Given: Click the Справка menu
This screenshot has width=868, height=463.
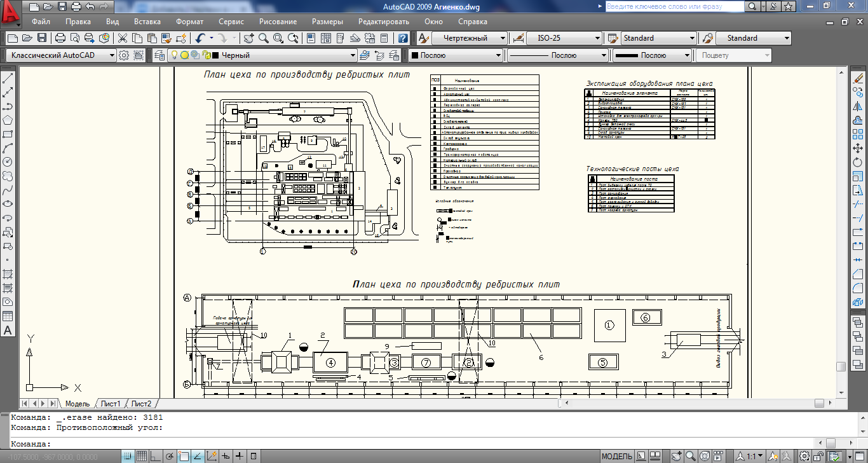Looking at the screenshot, I should click(473, 22).
